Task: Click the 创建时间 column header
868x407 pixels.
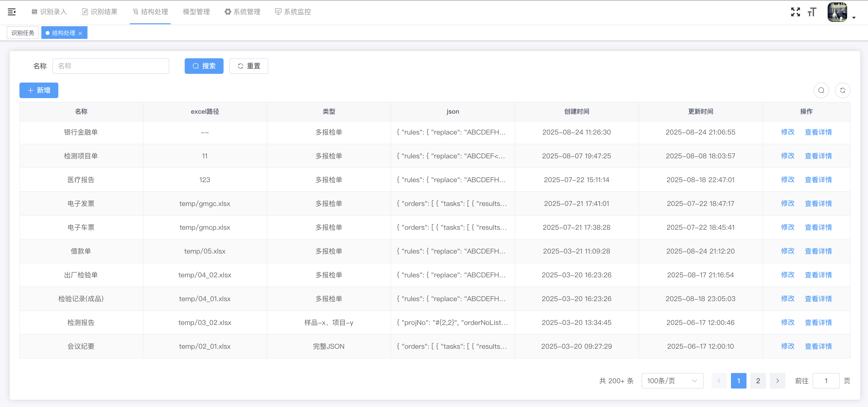Action: click(577, 111)
